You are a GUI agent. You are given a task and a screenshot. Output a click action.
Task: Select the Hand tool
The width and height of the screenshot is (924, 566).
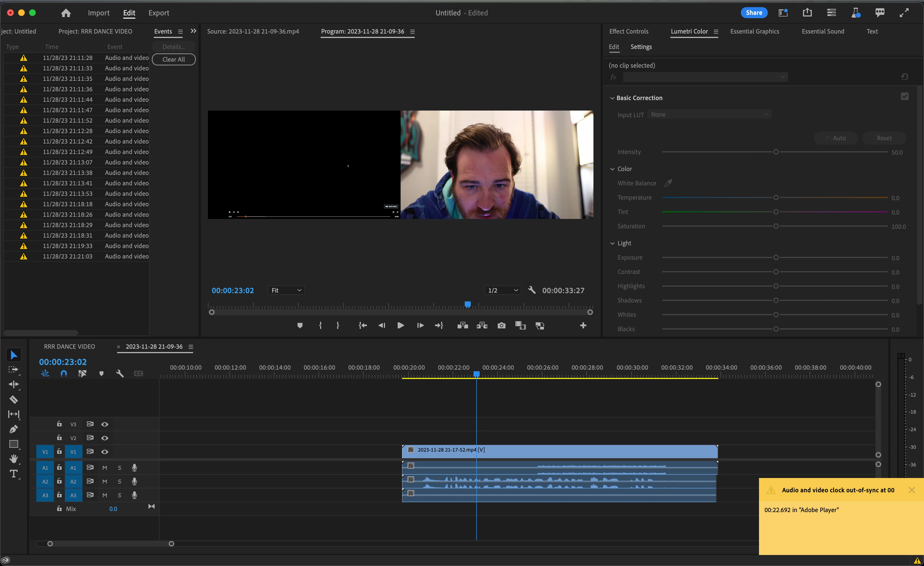click(13, 459)
